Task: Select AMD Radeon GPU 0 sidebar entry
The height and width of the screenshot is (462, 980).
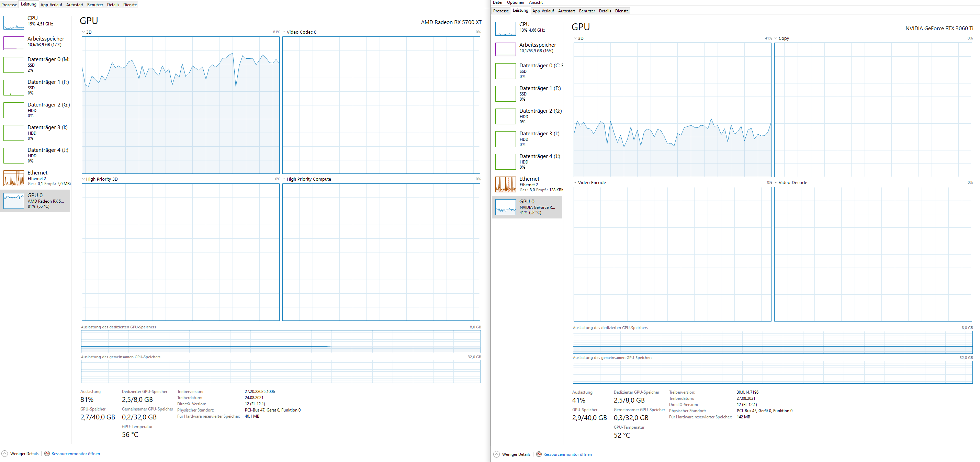Action: coord(35,201)
